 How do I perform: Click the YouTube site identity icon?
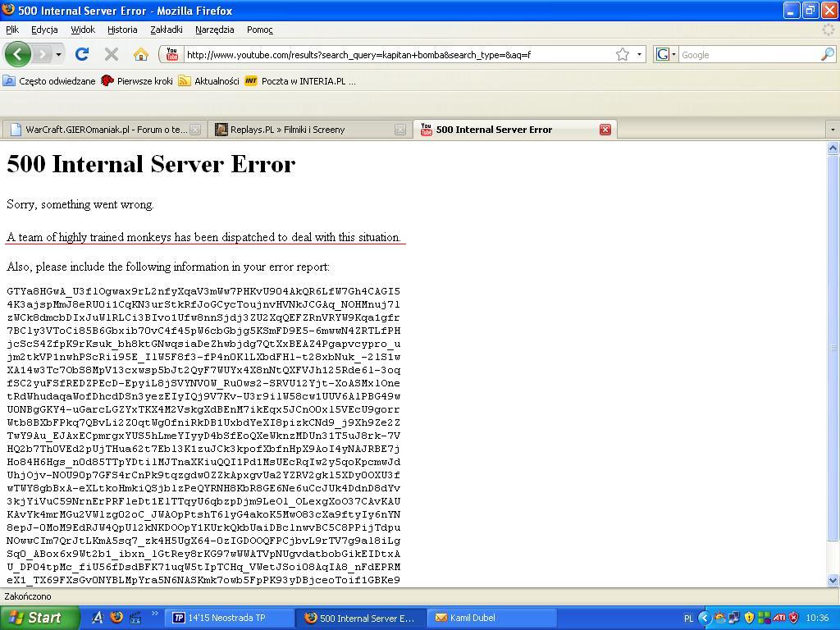click(171, 55)
